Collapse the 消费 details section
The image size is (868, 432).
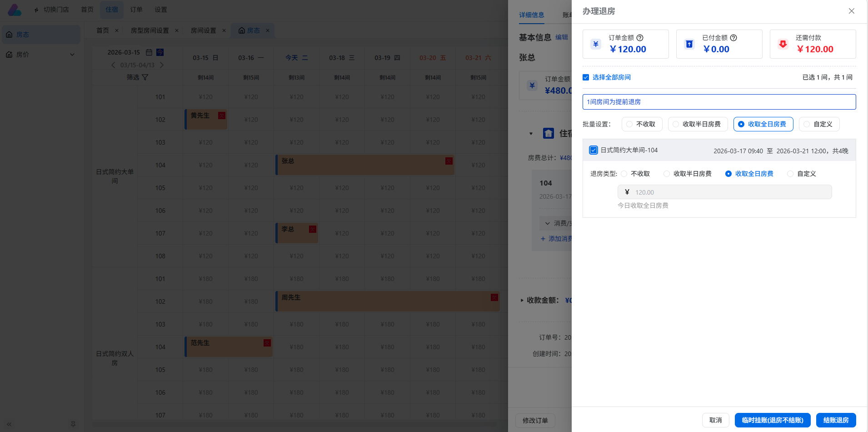click(547, 223)
